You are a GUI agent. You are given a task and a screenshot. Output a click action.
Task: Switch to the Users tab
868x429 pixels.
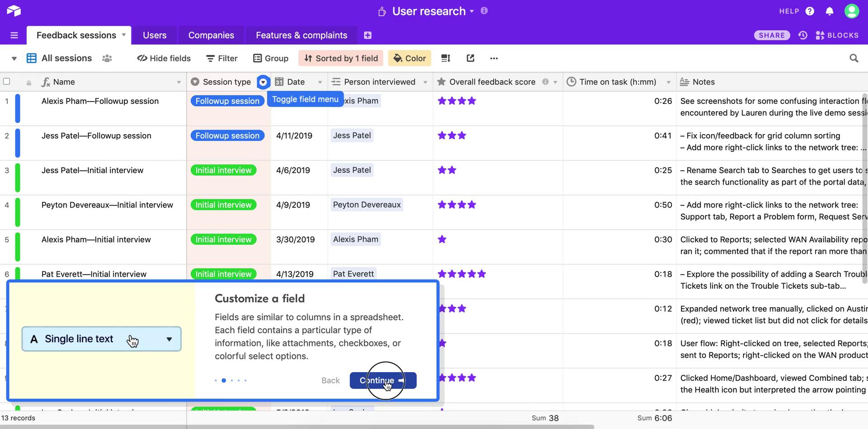pyautogui.click(x=154, y=35)
